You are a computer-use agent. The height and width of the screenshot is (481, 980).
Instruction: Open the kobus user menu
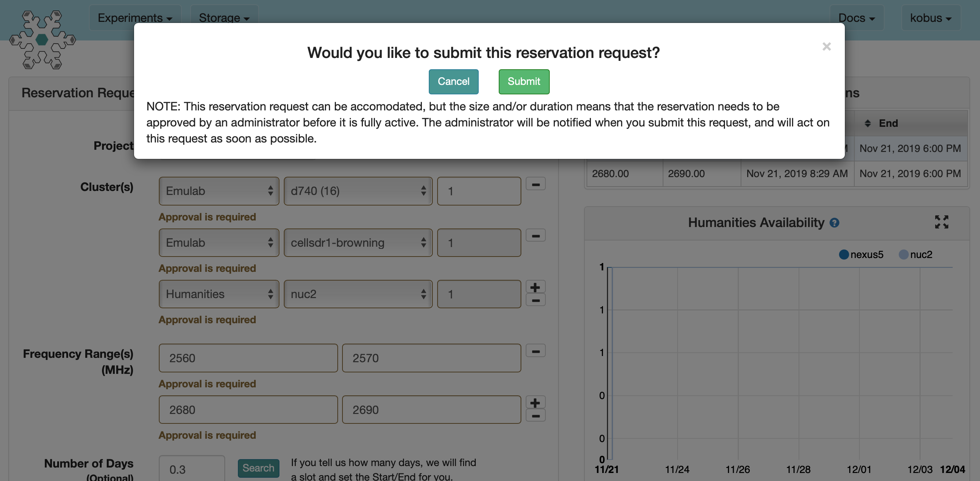(x=930, y=17)
